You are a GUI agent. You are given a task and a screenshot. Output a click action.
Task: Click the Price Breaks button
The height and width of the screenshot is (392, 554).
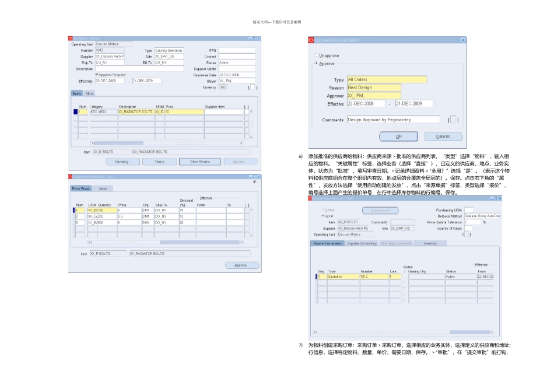pos(200,162)
